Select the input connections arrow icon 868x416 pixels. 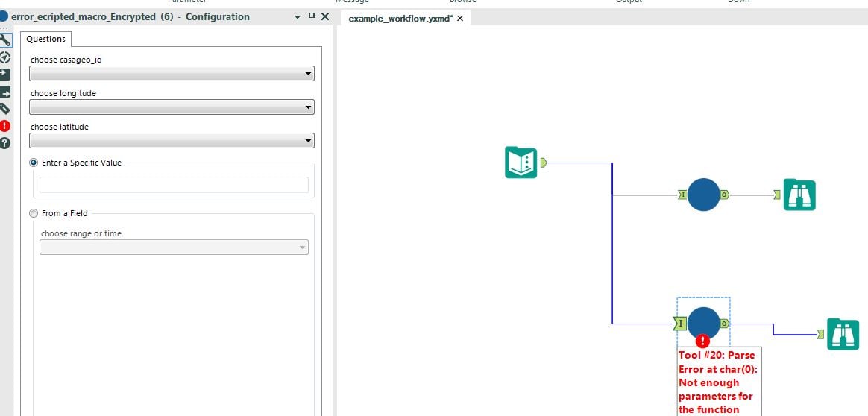5,74
